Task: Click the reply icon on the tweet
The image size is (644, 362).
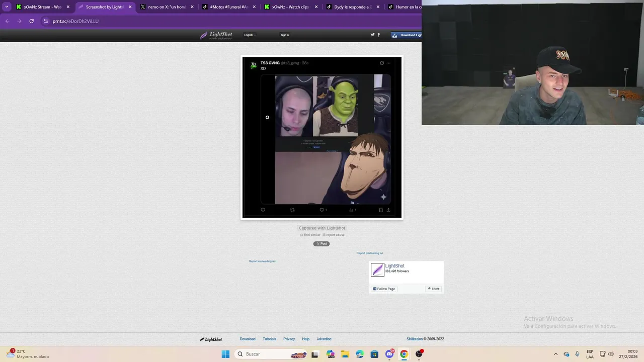Action: click(263, 210)
